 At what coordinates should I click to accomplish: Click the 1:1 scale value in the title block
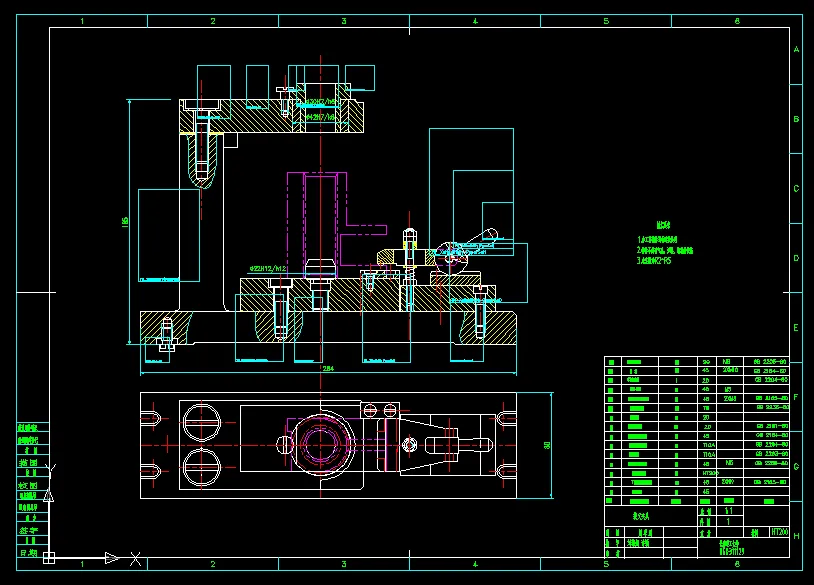(729, 511)
